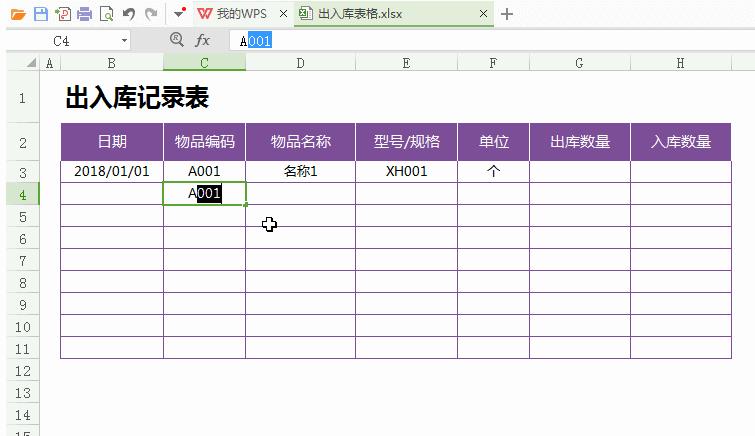Image resolution: width=755 pixels, height=436 pixels.
Task: Select row 2 header
Action: 23,143
